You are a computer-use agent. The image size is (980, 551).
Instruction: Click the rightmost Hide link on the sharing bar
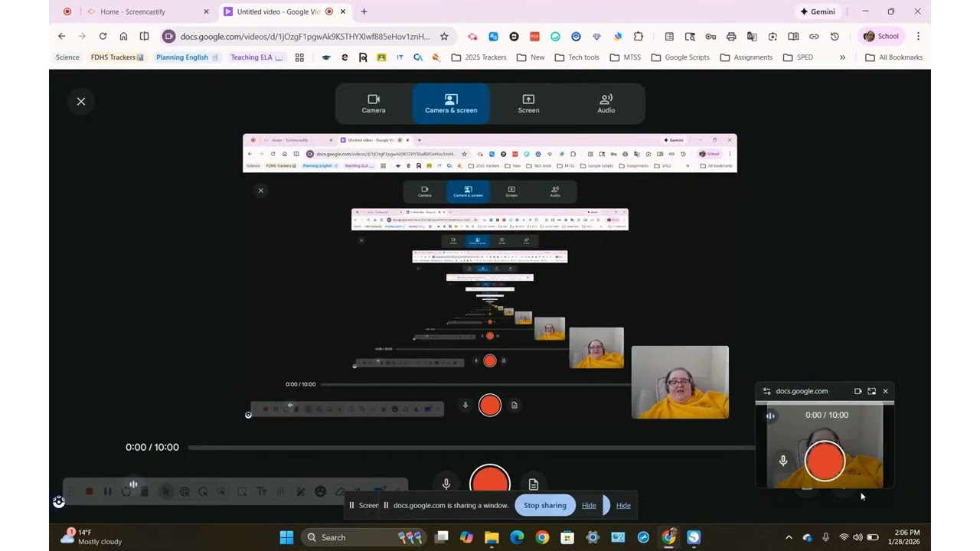pyautogui.click(x=623, y=505)
